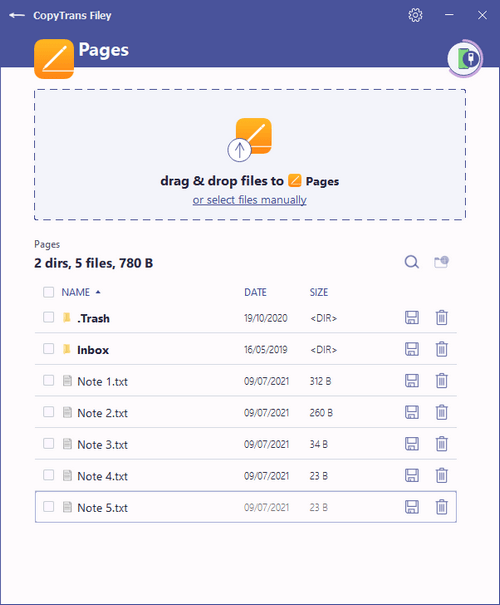This screenshot has width=500, height=605.
Task: Click the 19/10/2020 date of .Trash
Action: [266, 318]
